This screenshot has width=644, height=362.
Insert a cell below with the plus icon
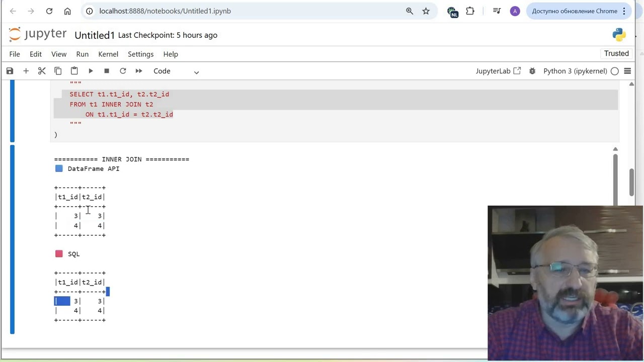26,71
